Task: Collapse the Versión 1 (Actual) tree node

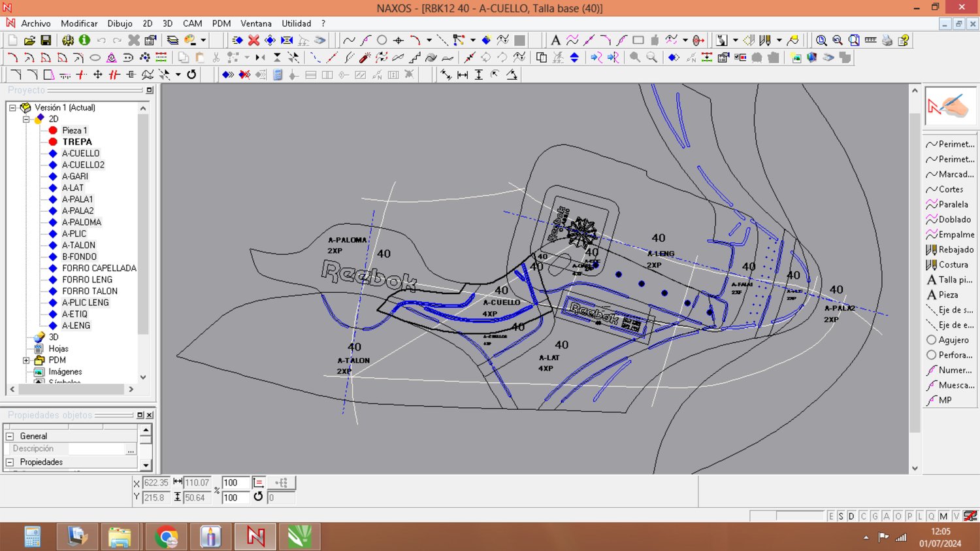Action: (12, 108)
